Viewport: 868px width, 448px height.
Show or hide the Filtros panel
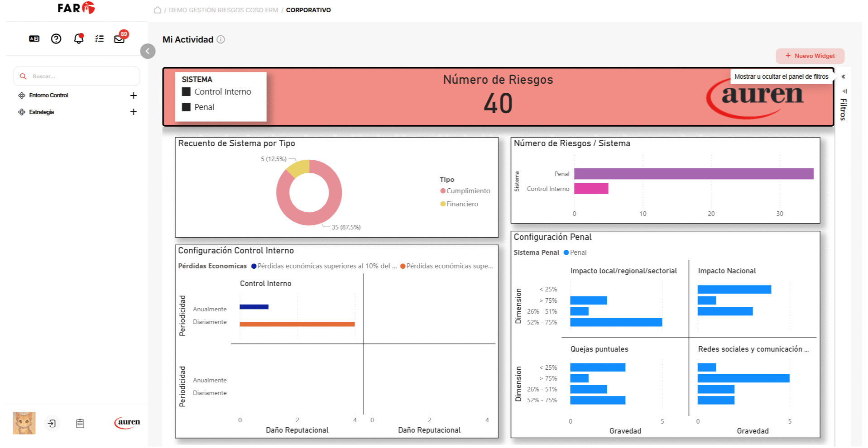click(x=843, y=77)
